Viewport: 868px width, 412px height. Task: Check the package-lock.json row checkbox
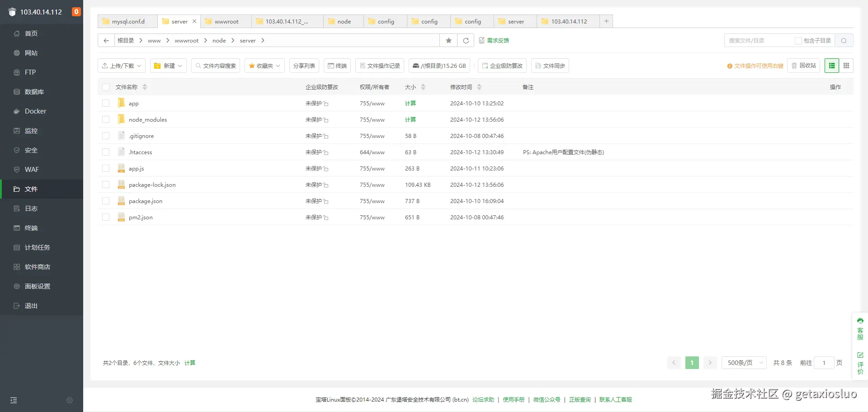click(106, 185)
